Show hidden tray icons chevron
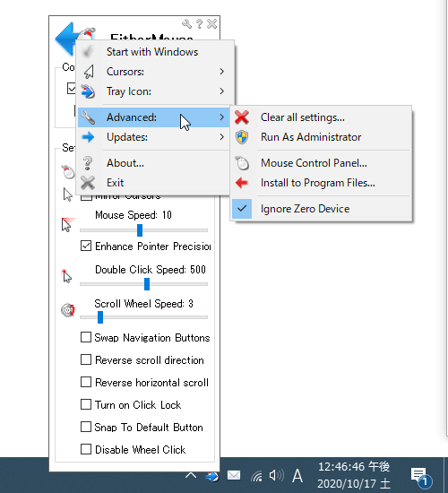 [191, 475]
